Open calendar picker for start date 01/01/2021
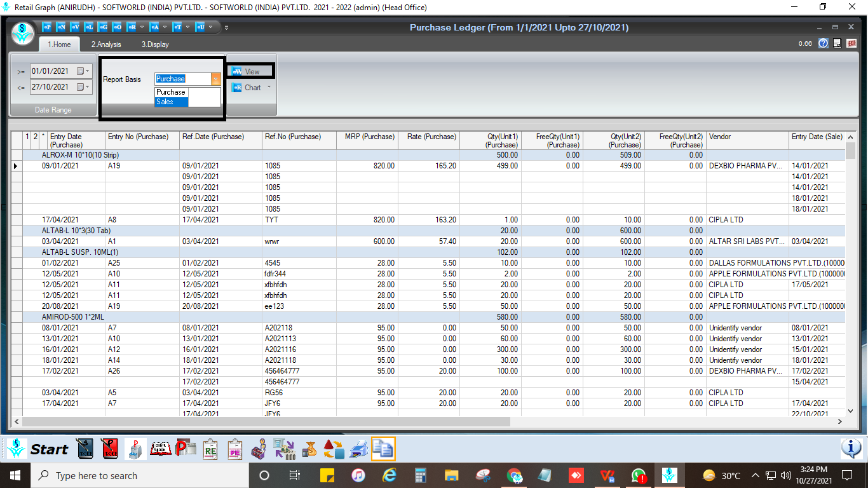 pyautogui.click(x=83, y=71)
